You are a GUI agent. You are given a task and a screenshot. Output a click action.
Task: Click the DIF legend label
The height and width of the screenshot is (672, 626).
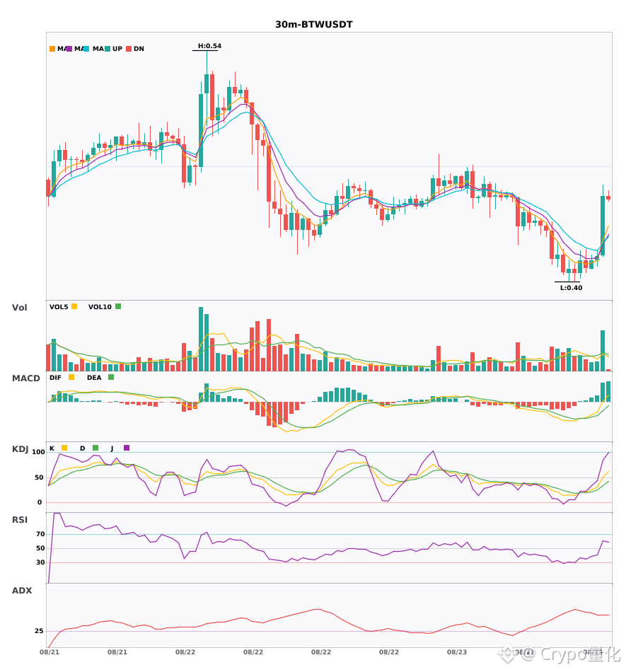[55, 378]
